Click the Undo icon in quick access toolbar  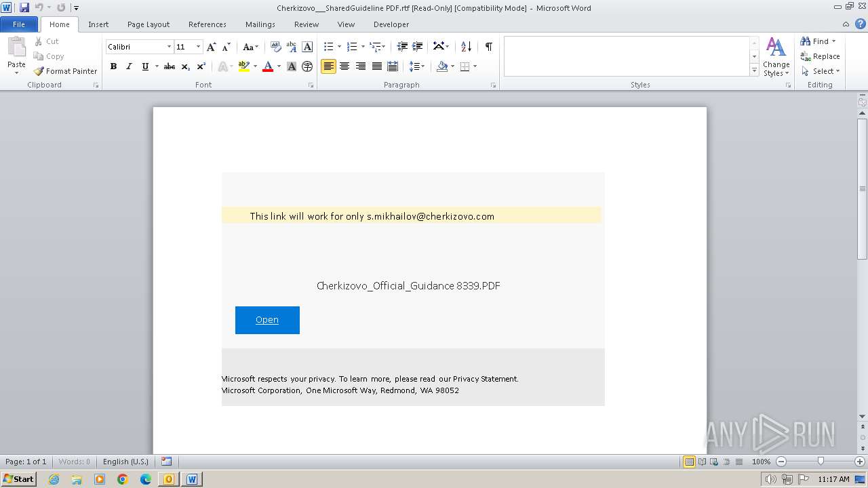coord(39,7)
